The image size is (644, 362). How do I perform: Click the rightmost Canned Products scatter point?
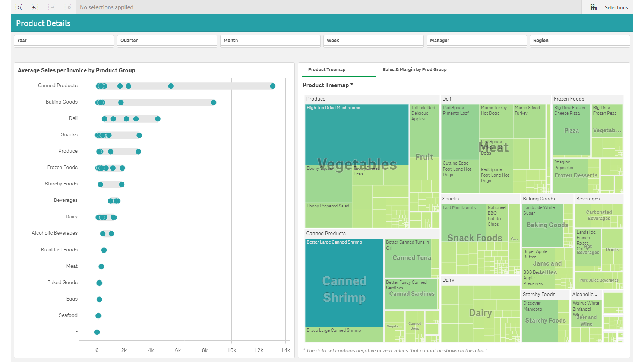[x=273, y=86]
